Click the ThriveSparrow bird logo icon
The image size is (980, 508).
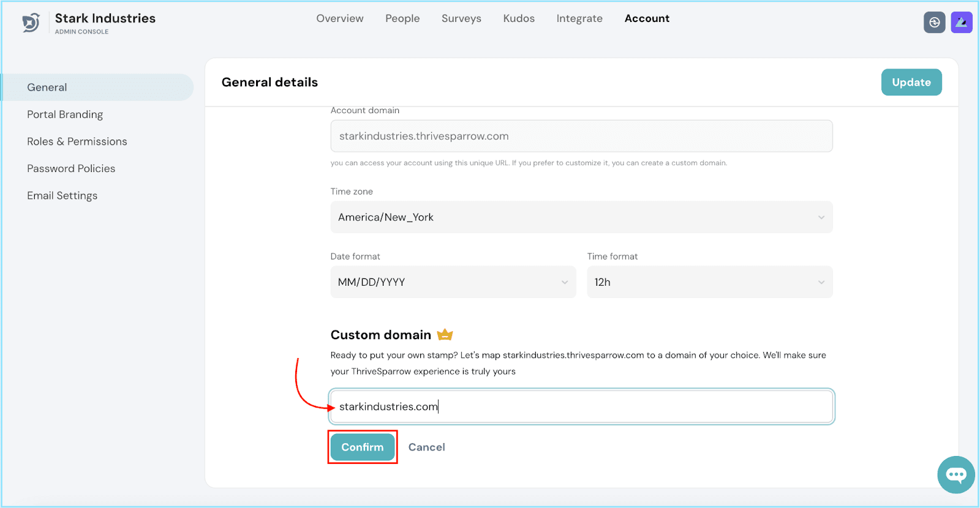tap(31, 23)
